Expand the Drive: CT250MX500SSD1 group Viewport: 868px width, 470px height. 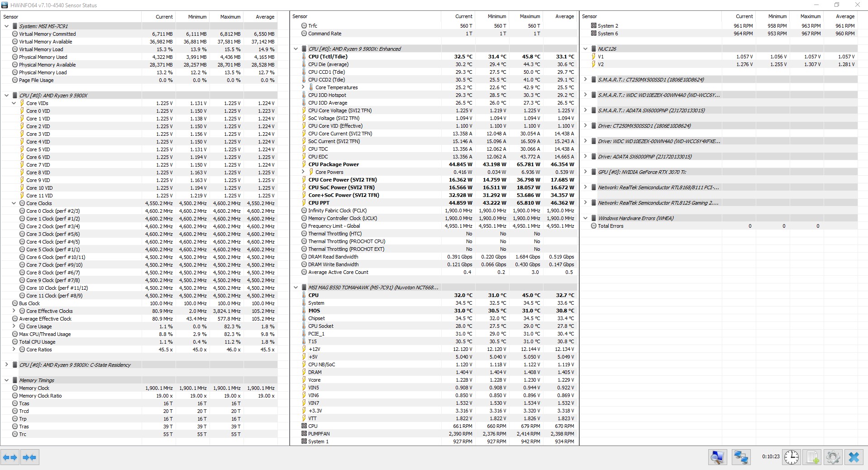[585, 126]
